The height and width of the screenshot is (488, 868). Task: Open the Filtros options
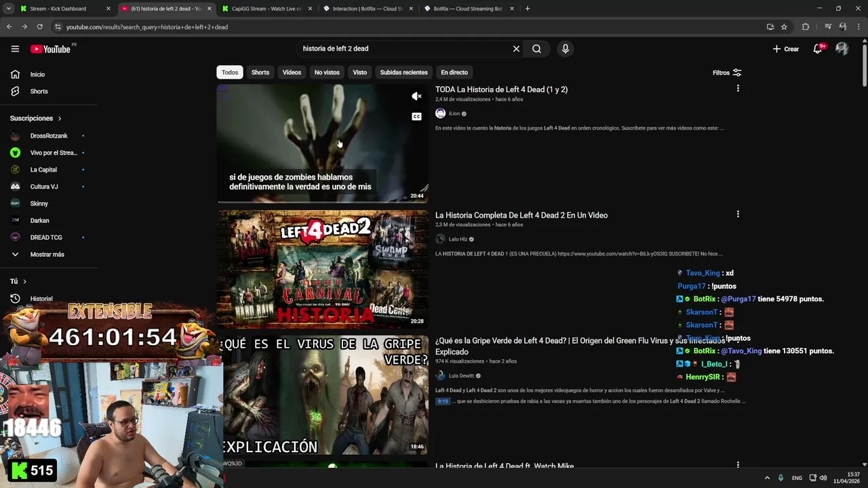727,73
